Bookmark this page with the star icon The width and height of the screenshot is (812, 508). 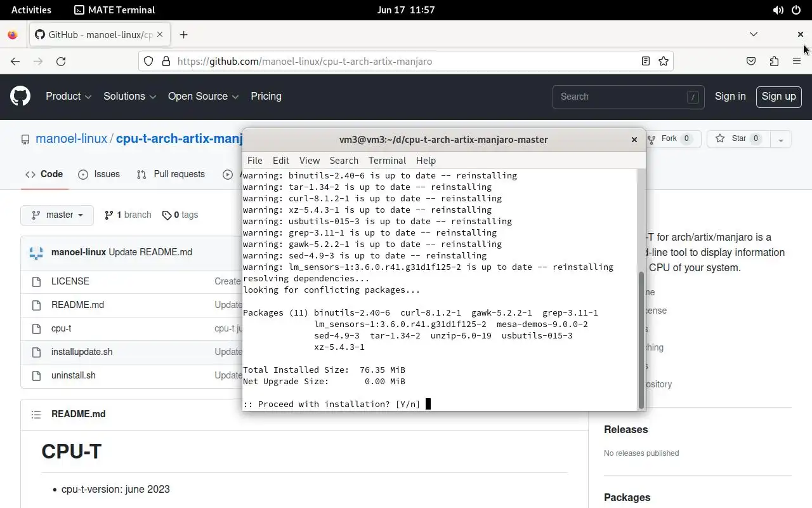coord(664,62)
